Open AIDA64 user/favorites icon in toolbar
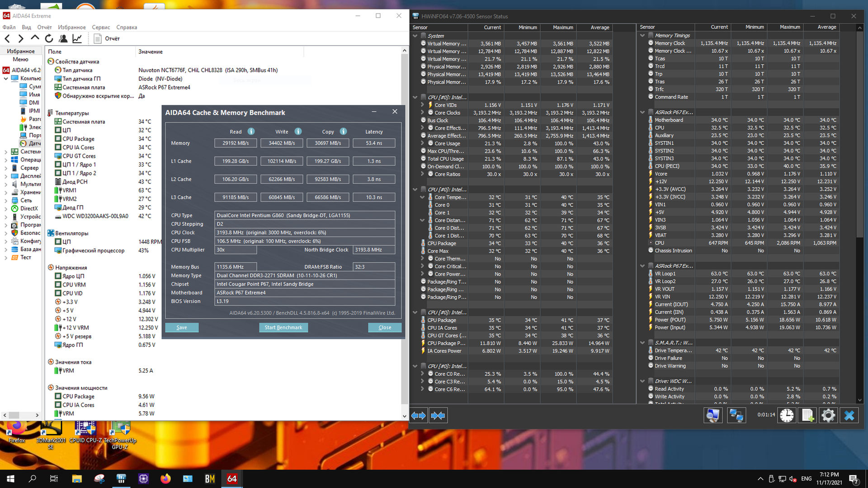Viewport: 868px width, 488px height. click(x=63, y=39)
